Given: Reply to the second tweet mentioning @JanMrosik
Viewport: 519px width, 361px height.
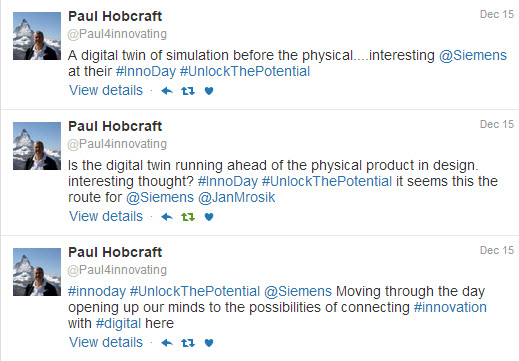Looking at the screenshot, I should (x=167, y=217).
